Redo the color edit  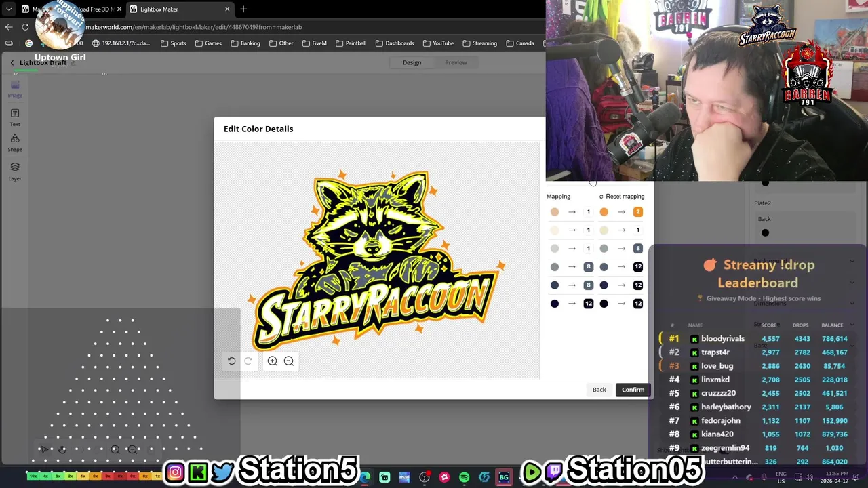tap(248, 361)
